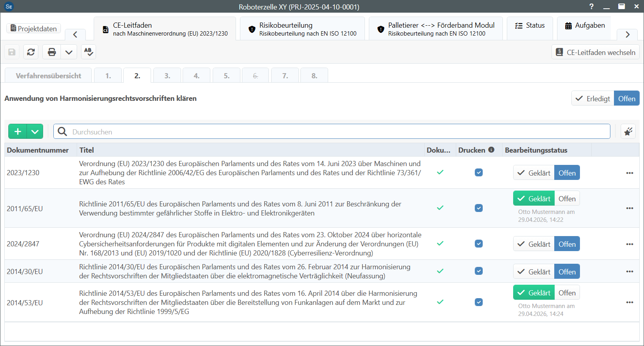This screenshot has width=644, height=346.
Task: Toggle Drucken checkbox for 2024/2847
Action: point(479,244)
